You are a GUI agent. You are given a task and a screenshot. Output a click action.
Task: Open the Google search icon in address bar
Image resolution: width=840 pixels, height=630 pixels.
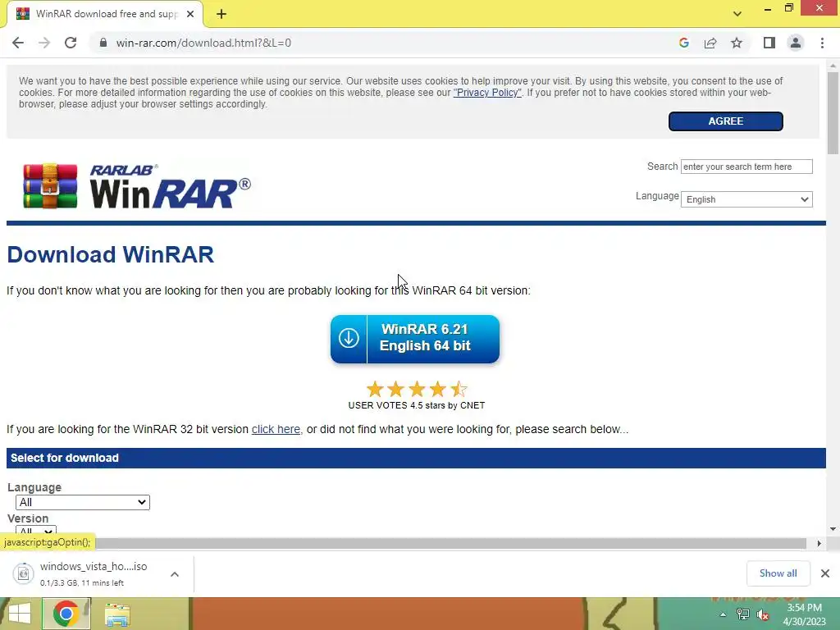pos(683,43)
